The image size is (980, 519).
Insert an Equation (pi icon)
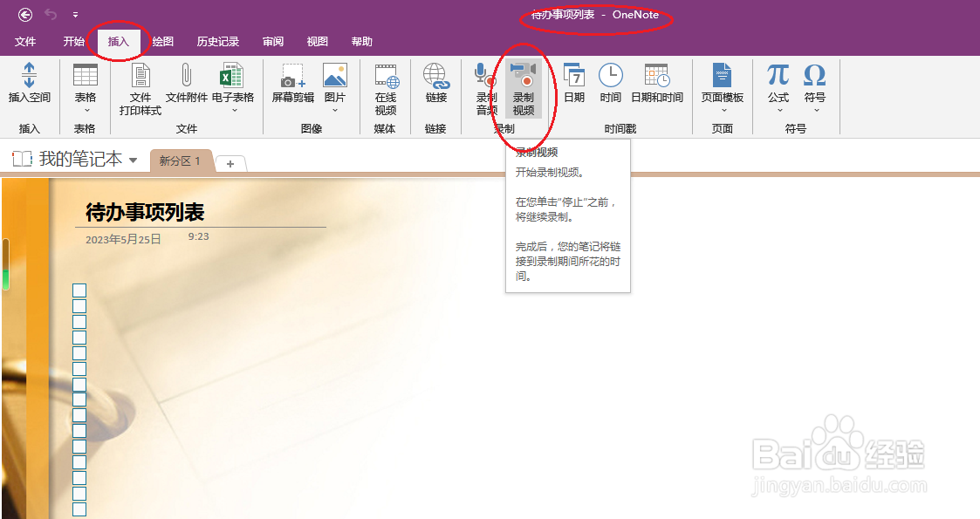click(x=778, y=75)
